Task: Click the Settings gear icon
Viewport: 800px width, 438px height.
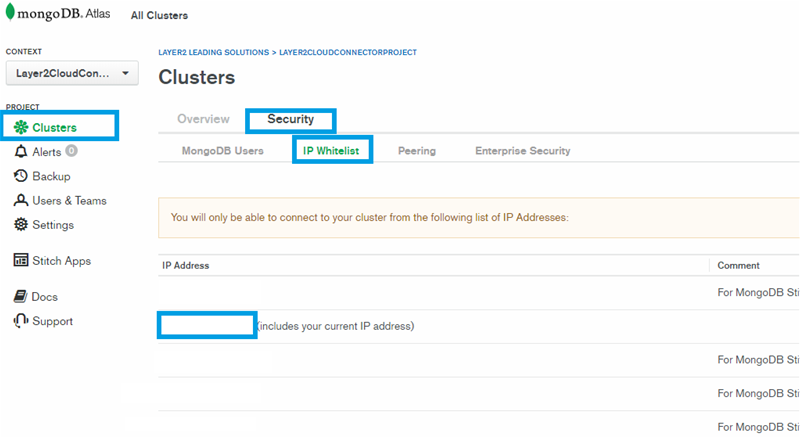Action: coord(21,225)
